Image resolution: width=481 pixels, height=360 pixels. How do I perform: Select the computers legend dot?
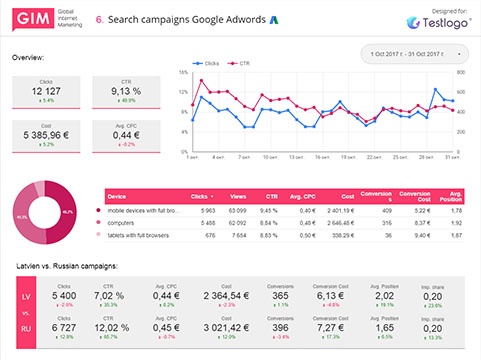point(98,222)
